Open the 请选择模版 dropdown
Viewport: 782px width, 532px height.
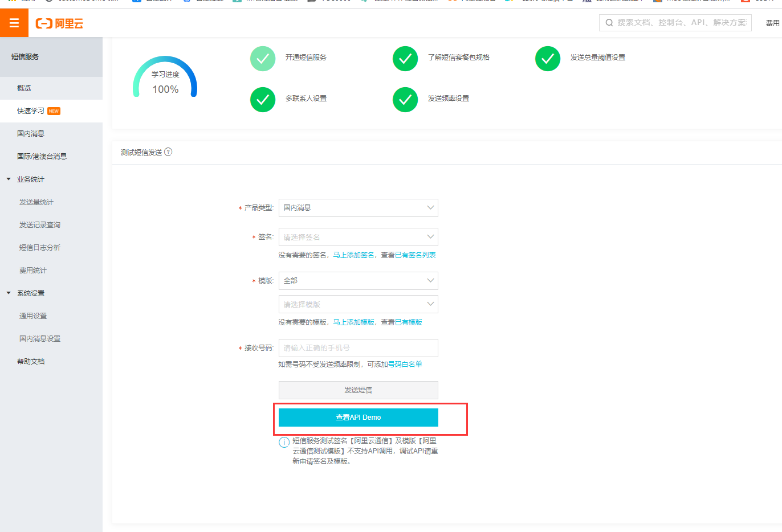(358, 304)
